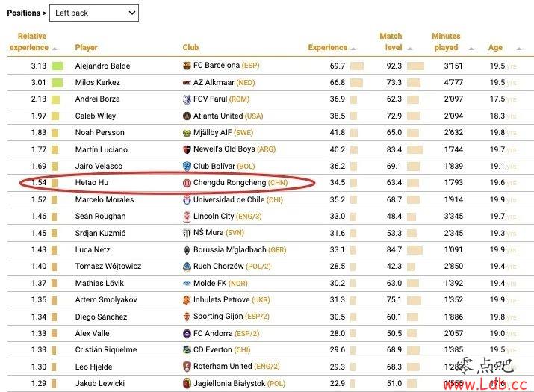Sort table by Age column arrow
The width and height of the screenshot is (534, 392).
point(518,49)
